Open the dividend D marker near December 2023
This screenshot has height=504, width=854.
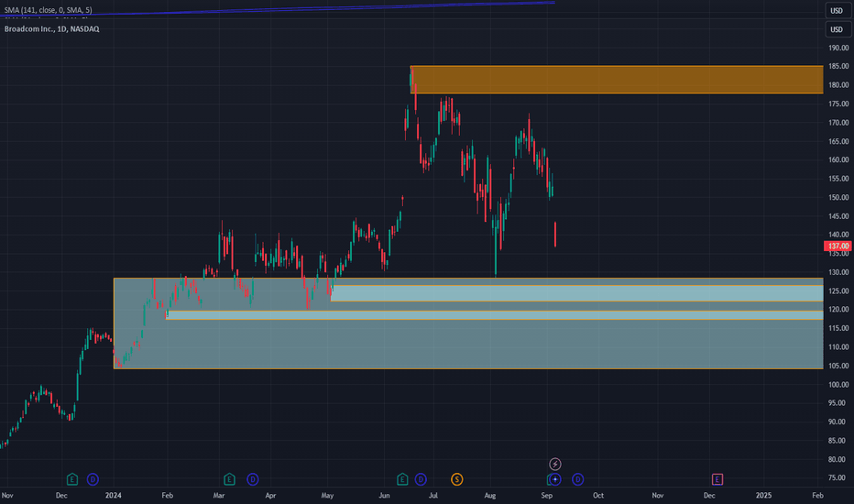click(93, 479)
